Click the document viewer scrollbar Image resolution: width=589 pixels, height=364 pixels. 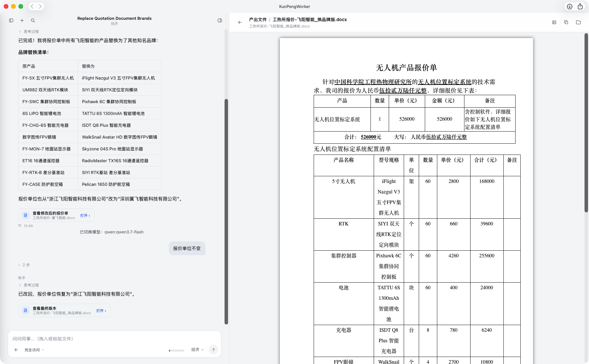[x=586, y=123]
